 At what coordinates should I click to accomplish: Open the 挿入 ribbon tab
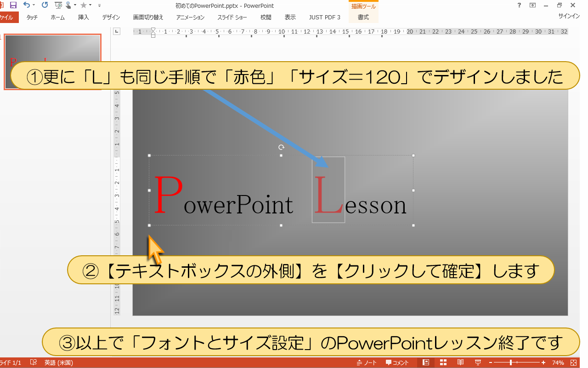[84, 17]
